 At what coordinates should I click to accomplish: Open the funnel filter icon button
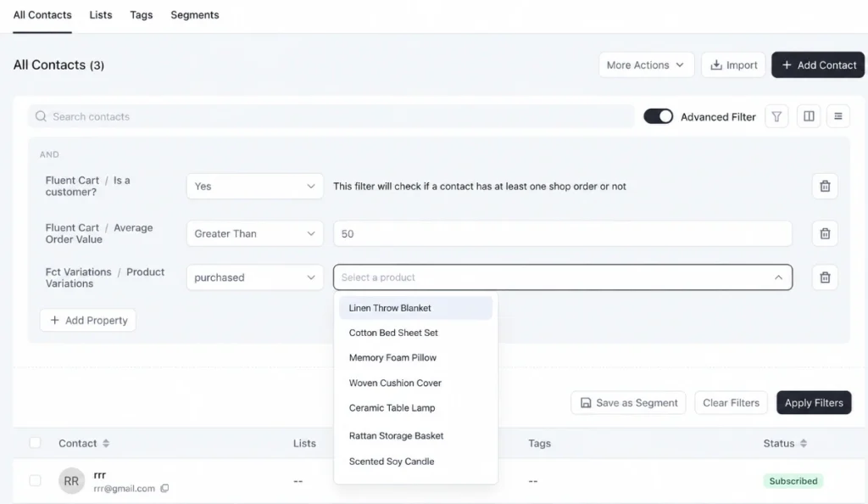tap(776, 116)
